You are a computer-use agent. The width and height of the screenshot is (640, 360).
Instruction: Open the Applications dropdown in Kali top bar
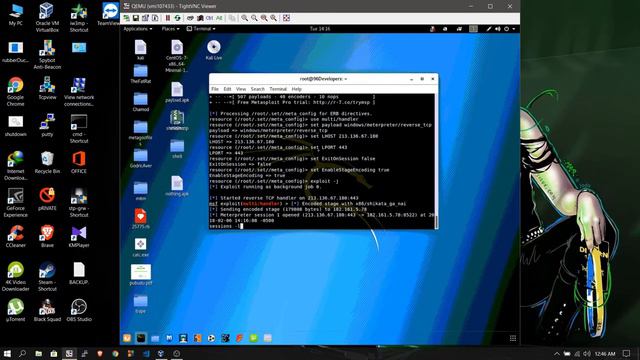pos(138,29)
